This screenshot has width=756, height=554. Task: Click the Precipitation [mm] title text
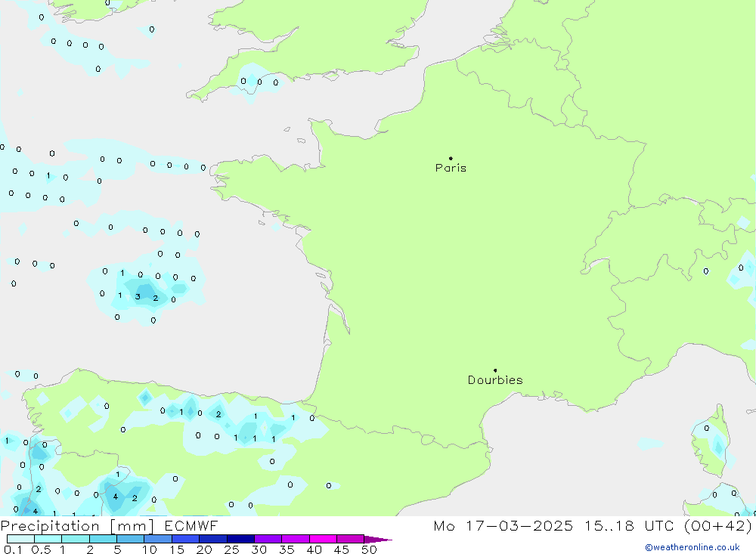pos(77,526)
